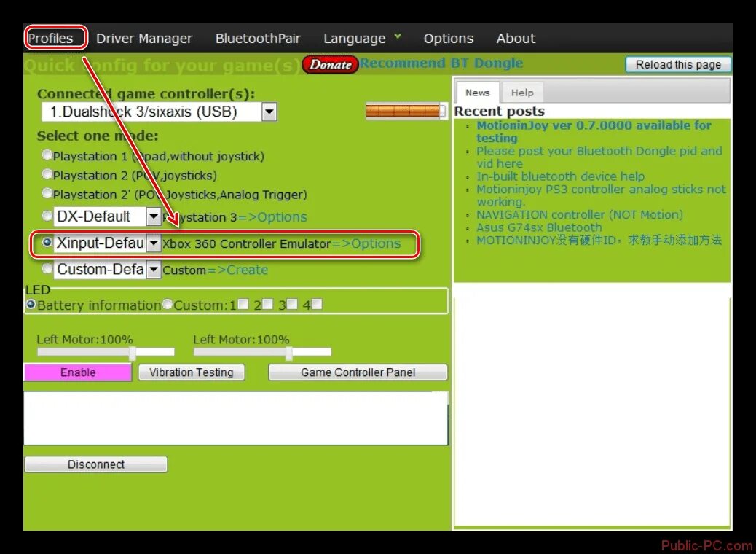Check LED custom checkbox 2
Viewport: 756px width, 554px height.
(267, 304)
